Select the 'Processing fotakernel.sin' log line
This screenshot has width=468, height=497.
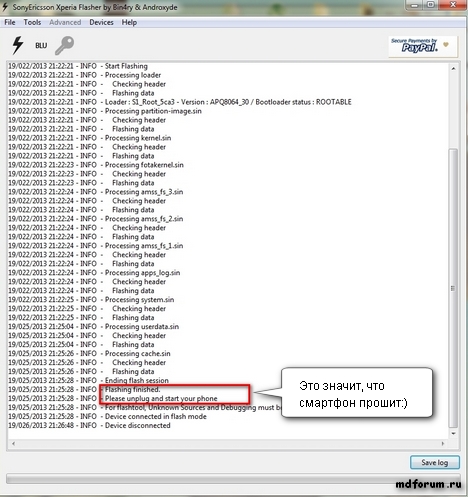(x=96, y=165)
